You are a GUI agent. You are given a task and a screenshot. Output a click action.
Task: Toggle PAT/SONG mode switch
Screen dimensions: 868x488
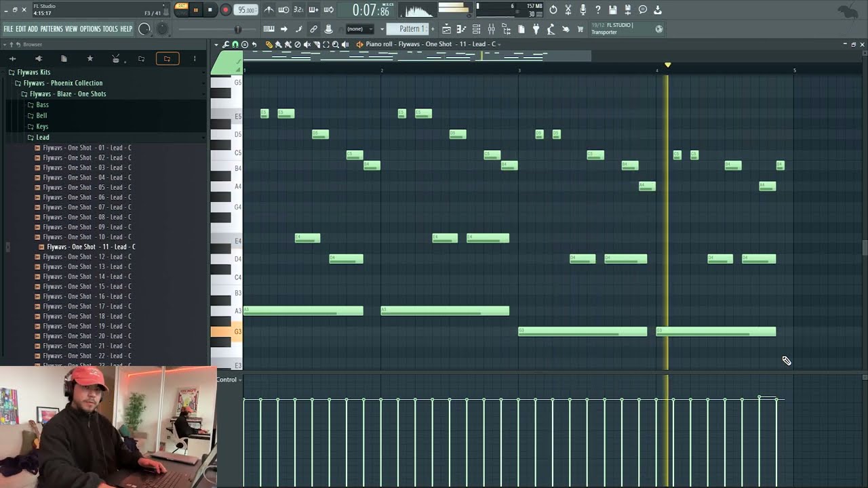click(181, 9)
